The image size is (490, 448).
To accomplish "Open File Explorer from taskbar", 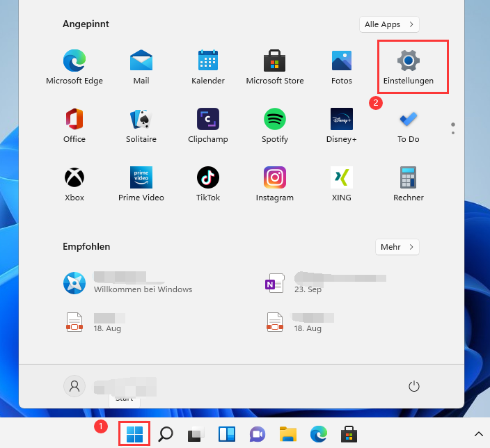I will point(288,434).
